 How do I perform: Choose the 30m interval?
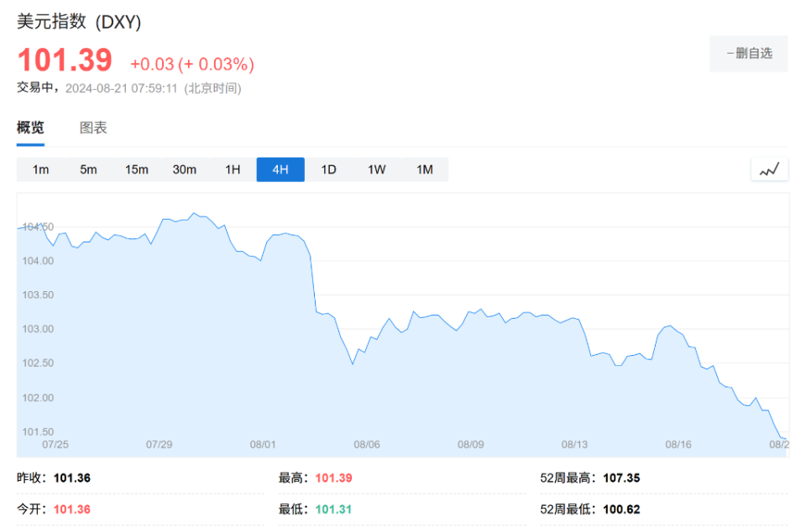point(185,170)
